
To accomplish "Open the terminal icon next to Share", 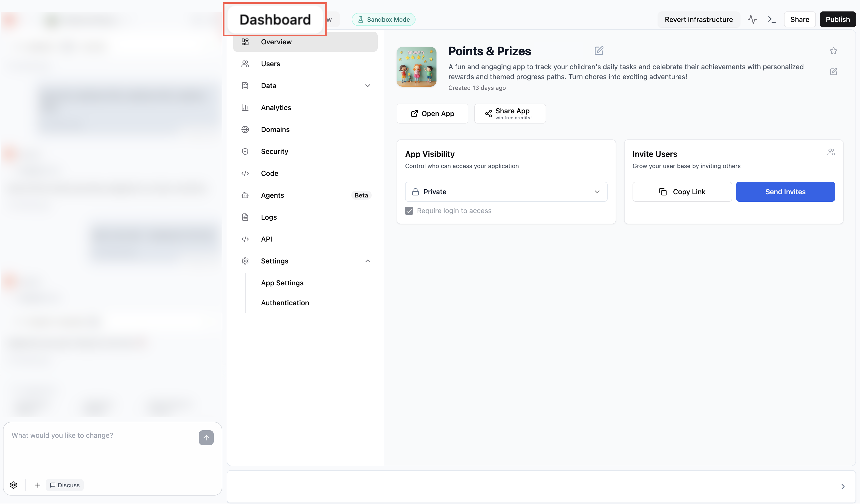I will [x=772, y=19].
